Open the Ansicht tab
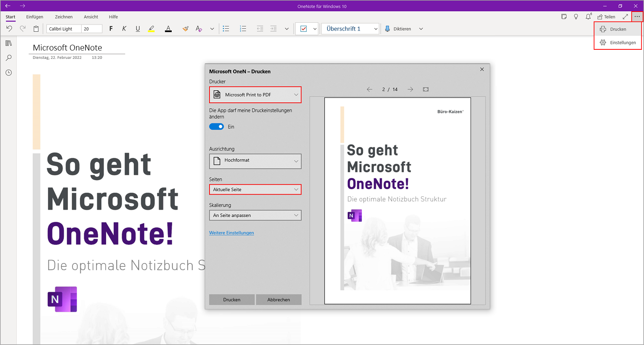The image size is (644, 345). click(91, 17)
